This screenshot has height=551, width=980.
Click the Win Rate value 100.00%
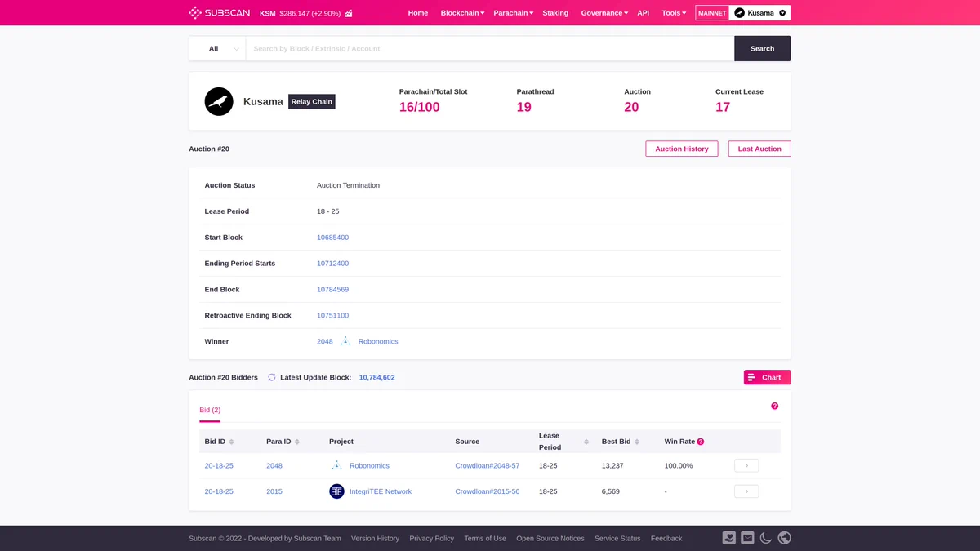pos(679,465)
